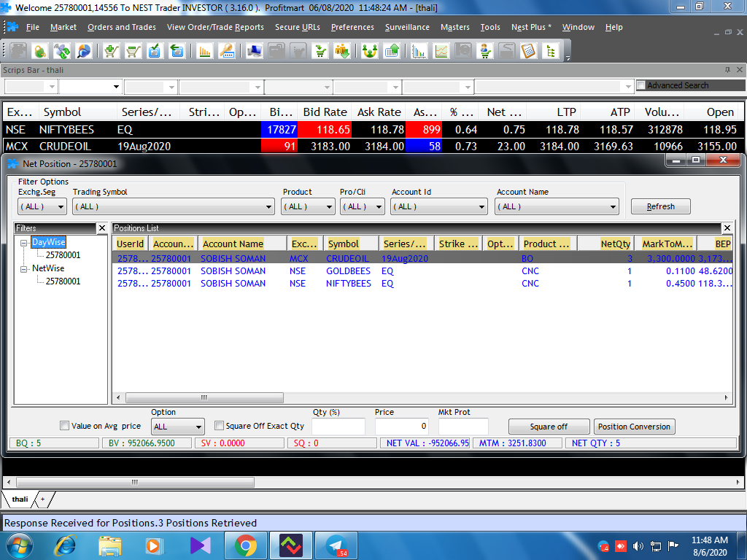Open Windows Explorer folder on taskbar

(x=110, y=545)
